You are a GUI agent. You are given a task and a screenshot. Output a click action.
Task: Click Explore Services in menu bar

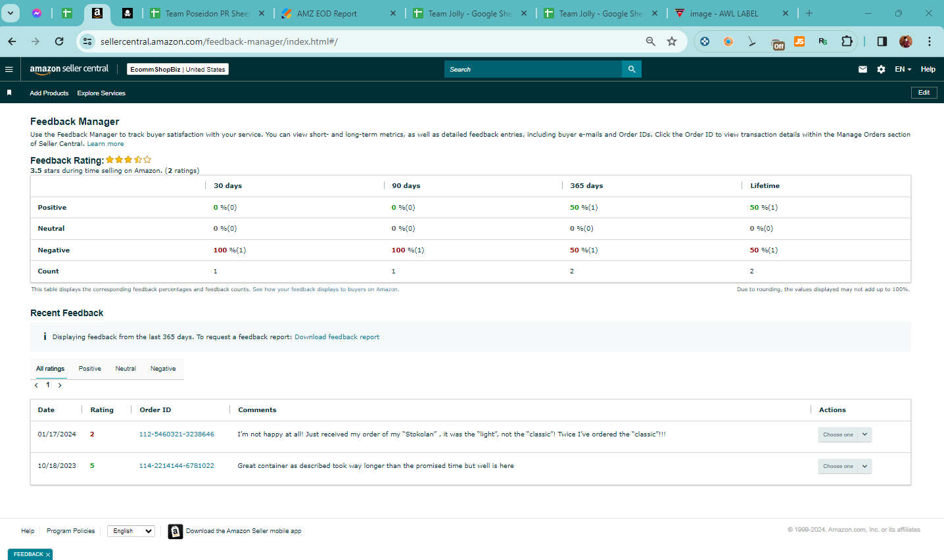101,93
